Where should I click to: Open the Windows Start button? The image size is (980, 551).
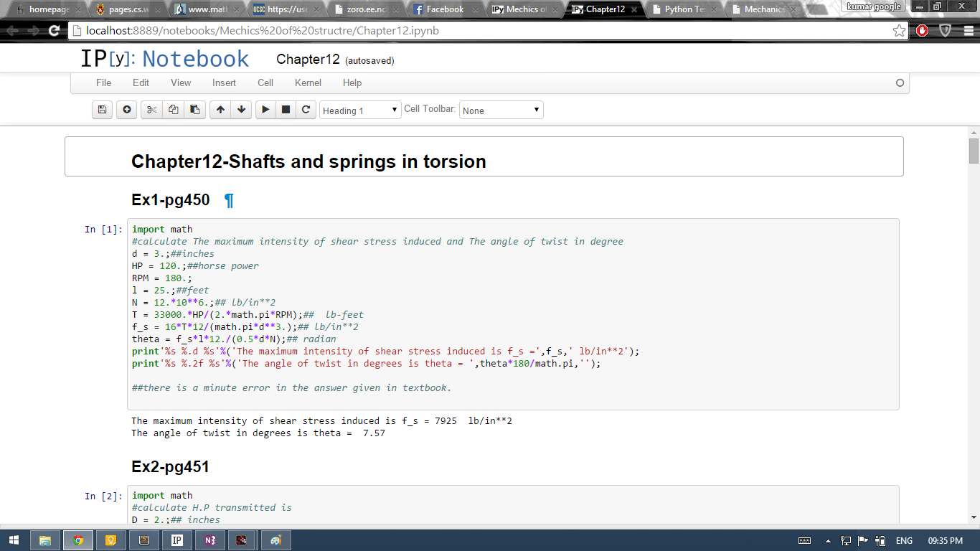click(x=14, y=540)
